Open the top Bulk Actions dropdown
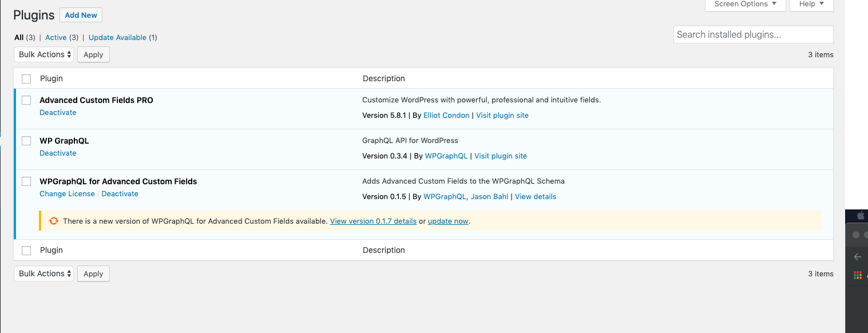Screen dimensions: 868x333 pos(44,54)
